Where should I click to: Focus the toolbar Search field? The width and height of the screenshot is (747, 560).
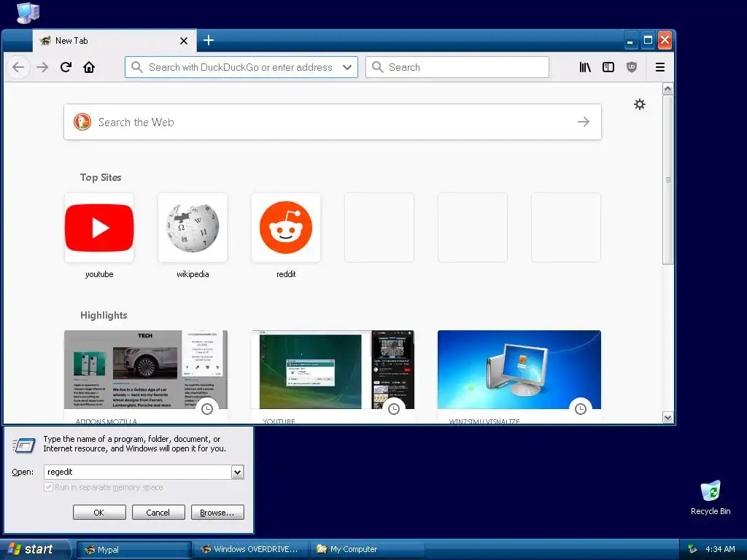point(457,67)
